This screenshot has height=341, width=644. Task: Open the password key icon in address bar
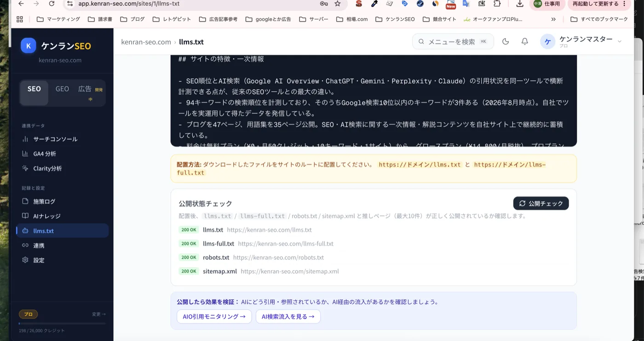point(324,4)
